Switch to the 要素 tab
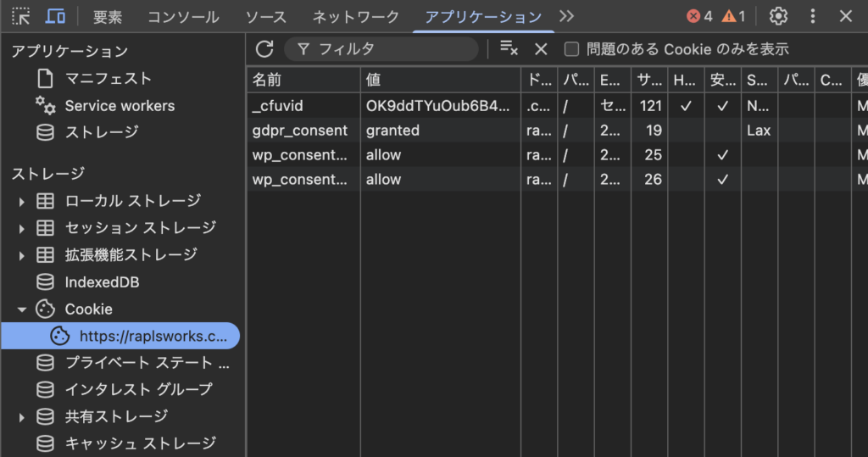The width and height of the screenshot is (868, 457). tap(108, 17)
